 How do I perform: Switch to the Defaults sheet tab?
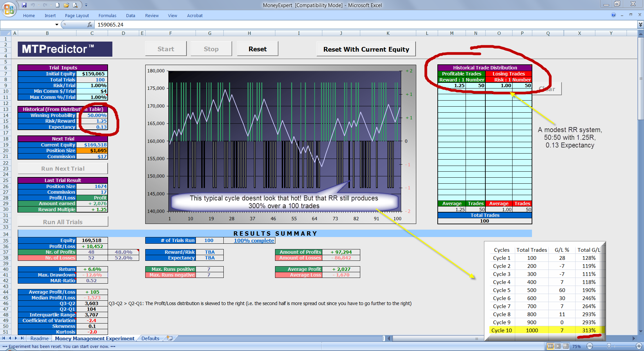(150, 339)
